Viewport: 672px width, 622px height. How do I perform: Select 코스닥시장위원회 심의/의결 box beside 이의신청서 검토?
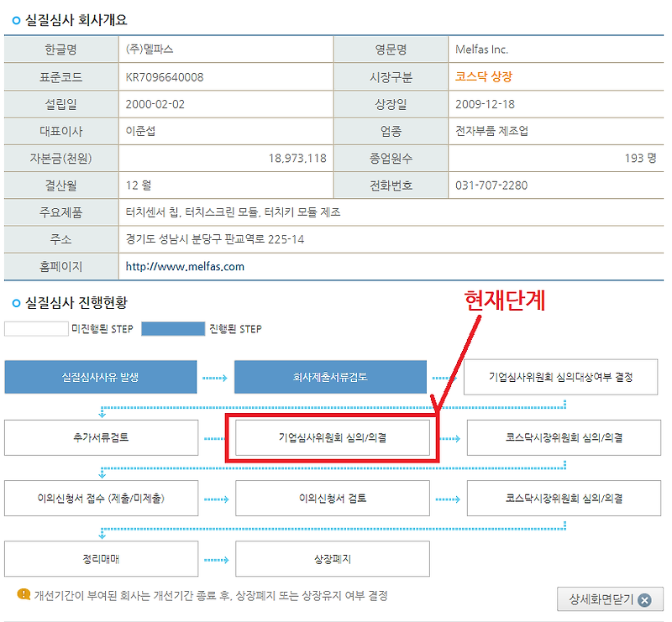pos(564,499)
